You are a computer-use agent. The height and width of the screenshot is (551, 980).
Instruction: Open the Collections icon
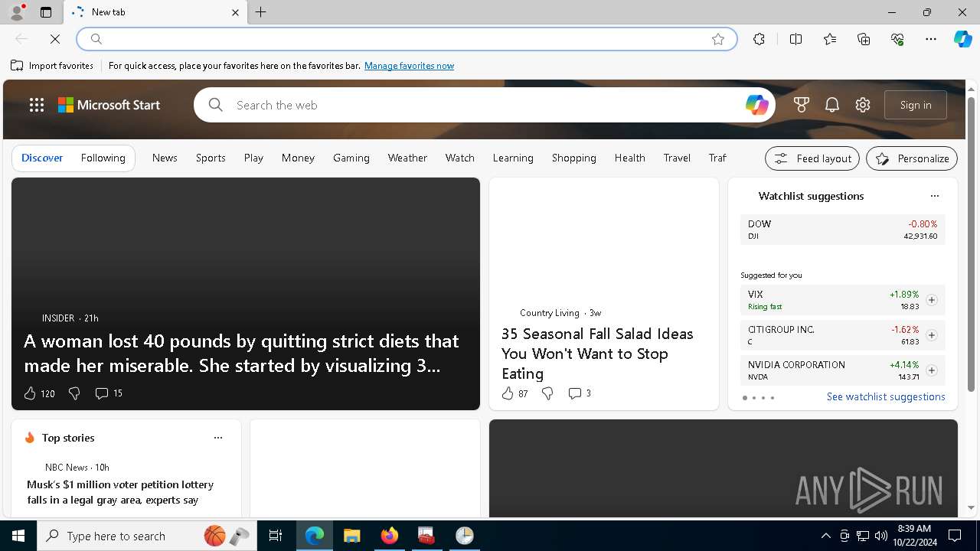coord(864,39)
